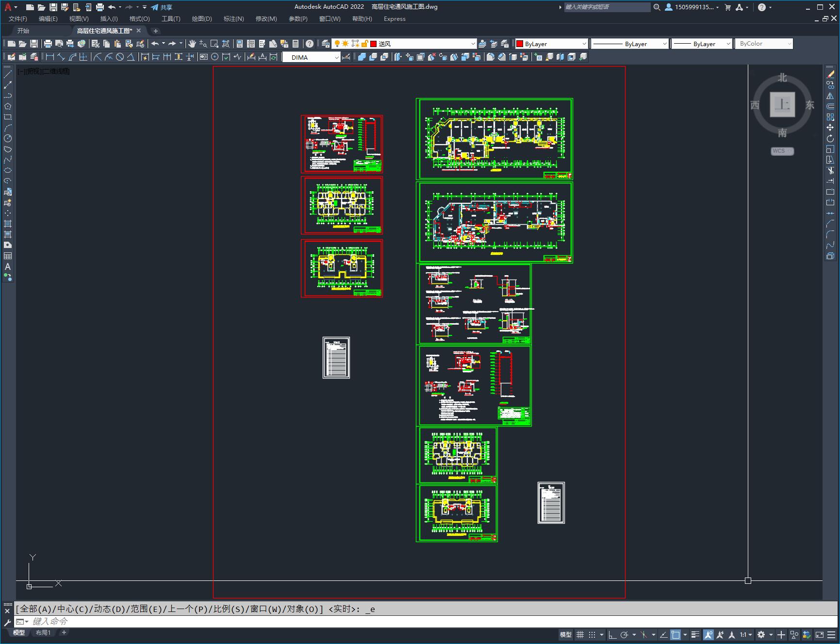Image resolution: width=840 pixels, height=644 pixels.
Task: Click the 模型 model space status button
Action: click(566, 634)
